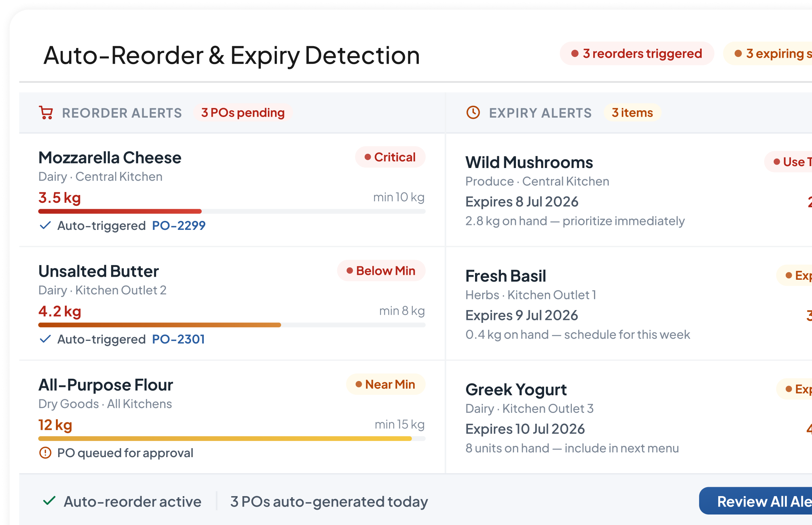Viewport: 812px width, 525px height.
Task: Click the checkmark icon next to PO-2301
Action: point(45,339)
